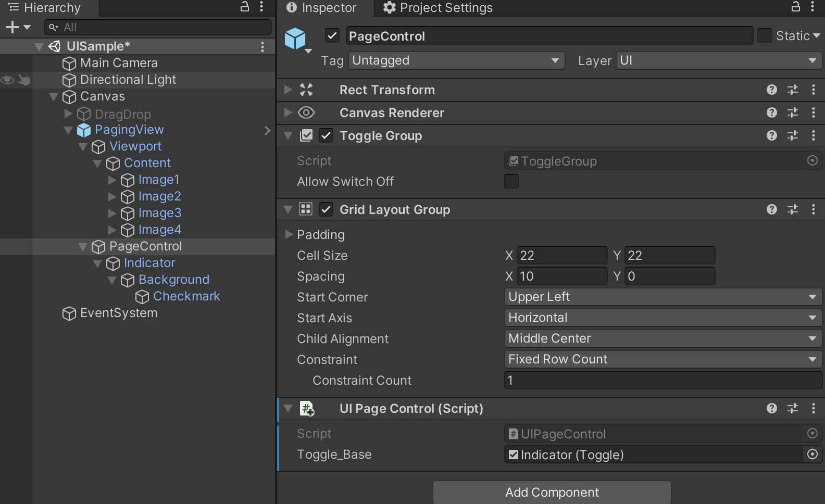The height and width of the screenshot is (504, 825).
Task: Open UISample scene options menu
Action: tap(262, 47)
